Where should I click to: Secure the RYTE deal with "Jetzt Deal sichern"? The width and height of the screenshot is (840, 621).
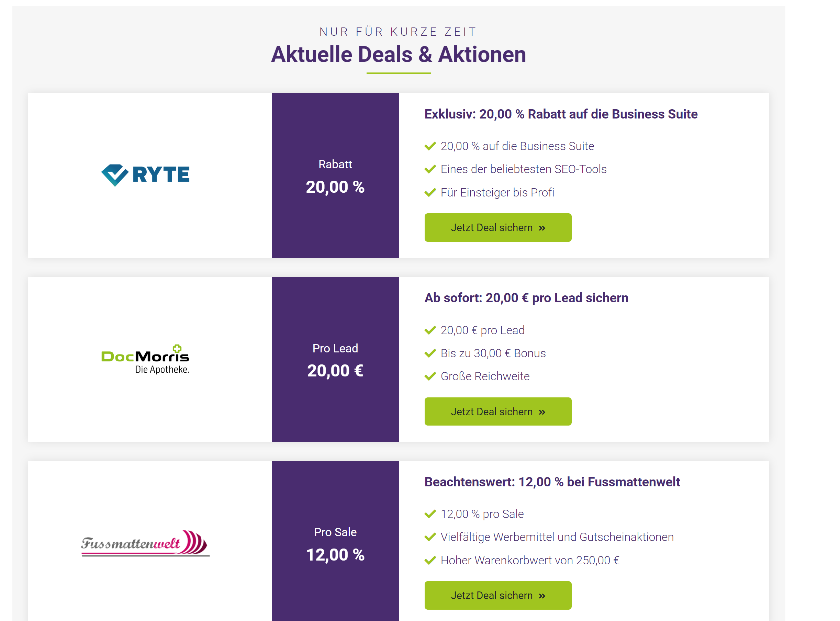pyautogui.click(x=498, y=227)
